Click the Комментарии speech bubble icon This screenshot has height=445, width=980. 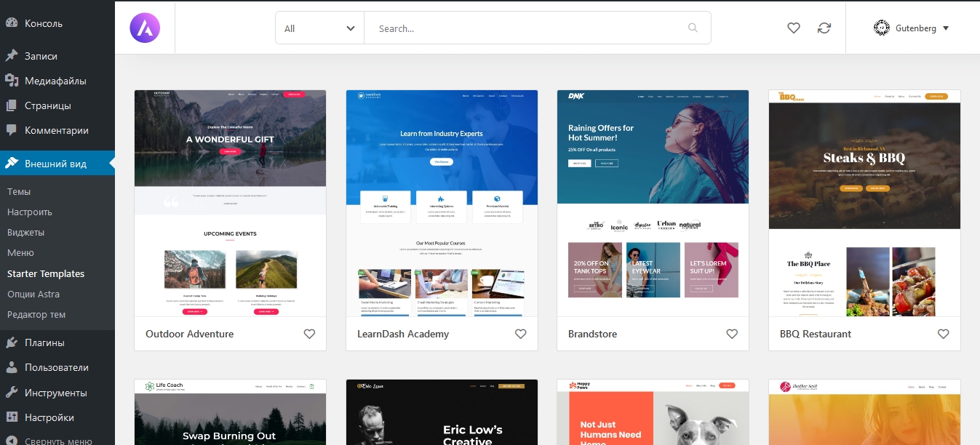tap(12, 131)
